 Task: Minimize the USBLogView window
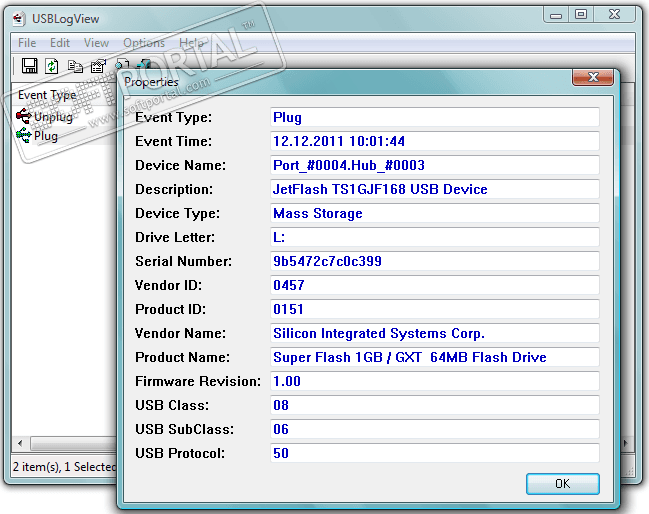click(556, 15)
